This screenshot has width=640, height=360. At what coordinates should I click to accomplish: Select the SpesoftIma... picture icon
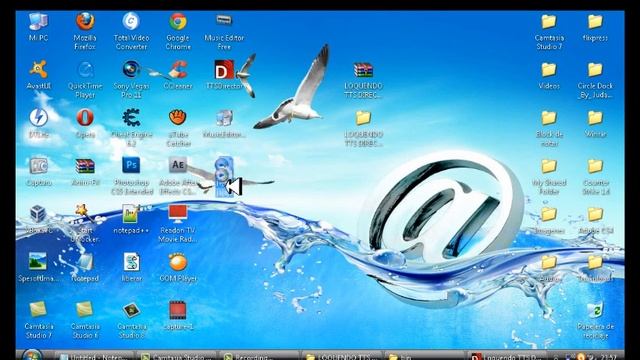38,262
